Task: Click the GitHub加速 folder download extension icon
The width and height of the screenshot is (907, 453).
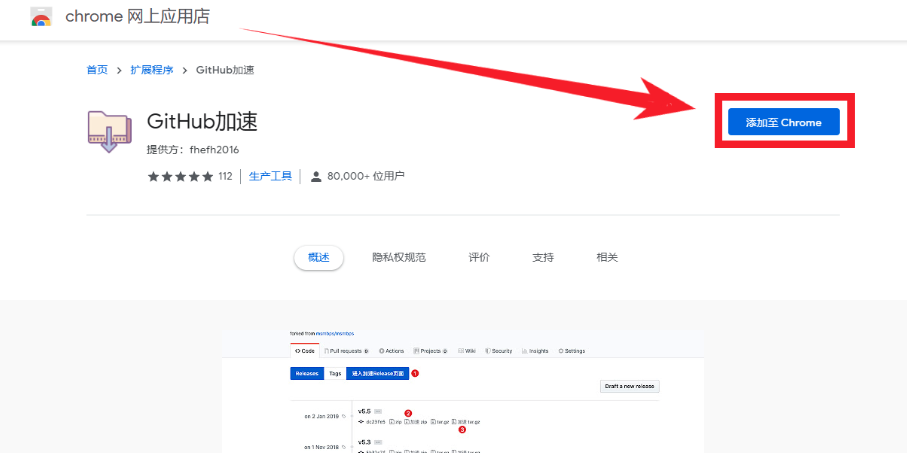Action: click(109, 132)
